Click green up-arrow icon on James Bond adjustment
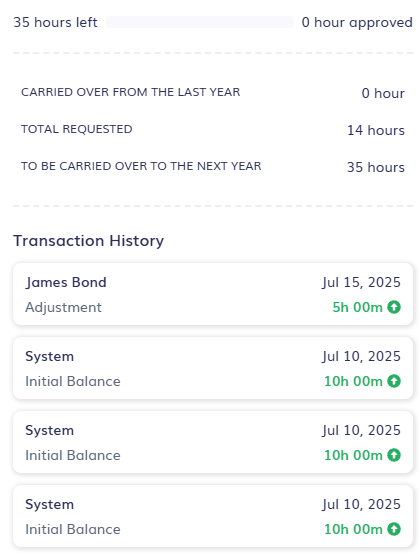420x556 pixels. pos(394,307)
